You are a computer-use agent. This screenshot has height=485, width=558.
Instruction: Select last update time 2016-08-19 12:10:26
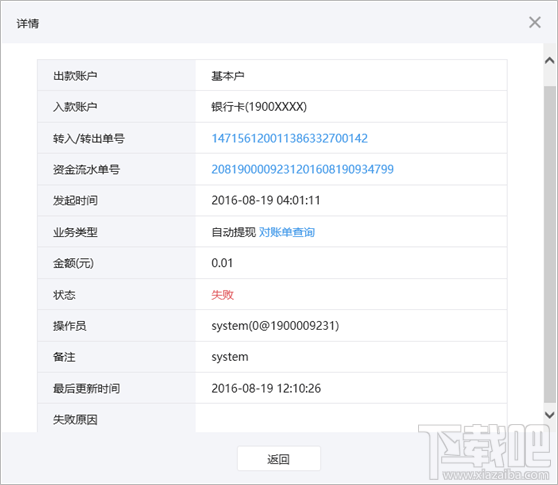coord(266,389)
